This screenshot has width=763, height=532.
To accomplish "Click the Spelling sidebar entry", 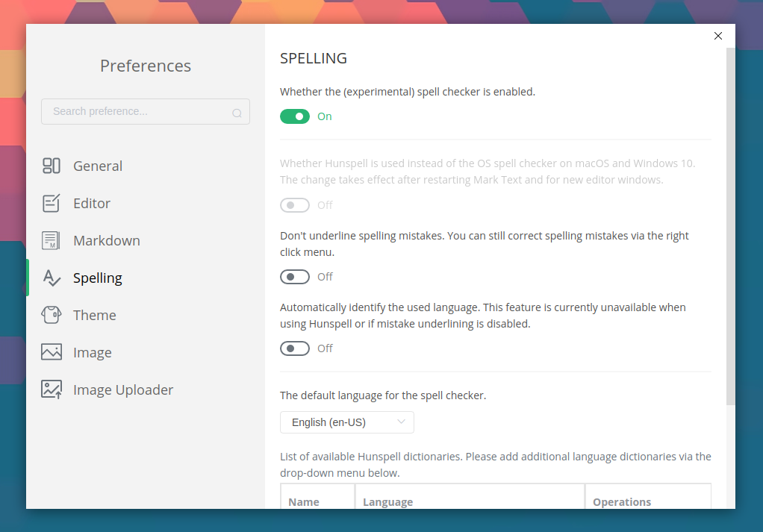I will point(97,278).
